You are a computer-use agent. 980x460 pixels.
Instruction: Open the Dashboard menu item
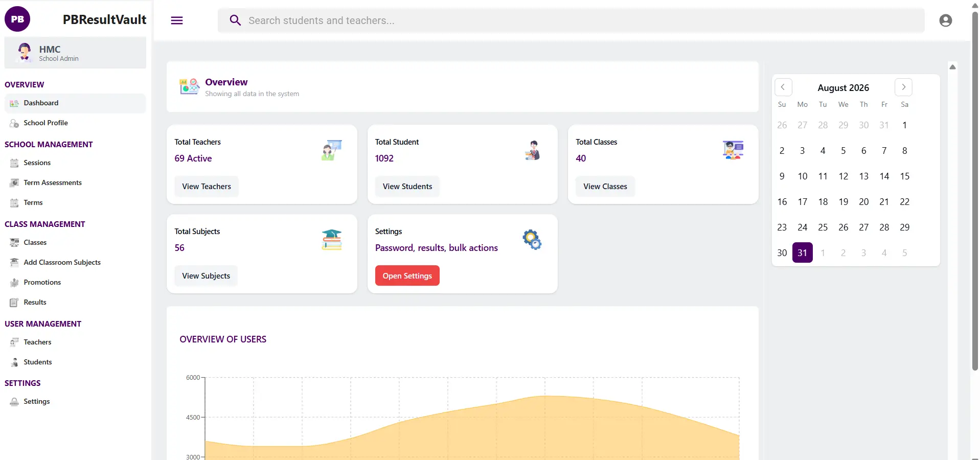tap(75, 103)
